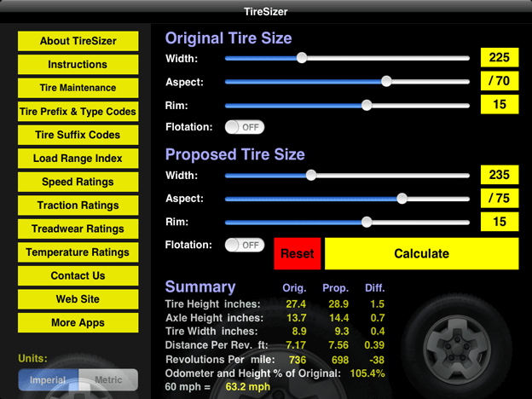Open Tire Prefix & Type Codes
The image size is (532, 399).
78,112
